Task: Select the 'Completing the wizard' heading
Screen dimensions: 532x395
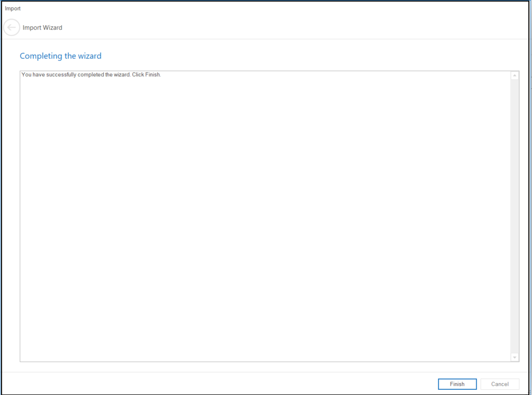Action: (60, 56)
